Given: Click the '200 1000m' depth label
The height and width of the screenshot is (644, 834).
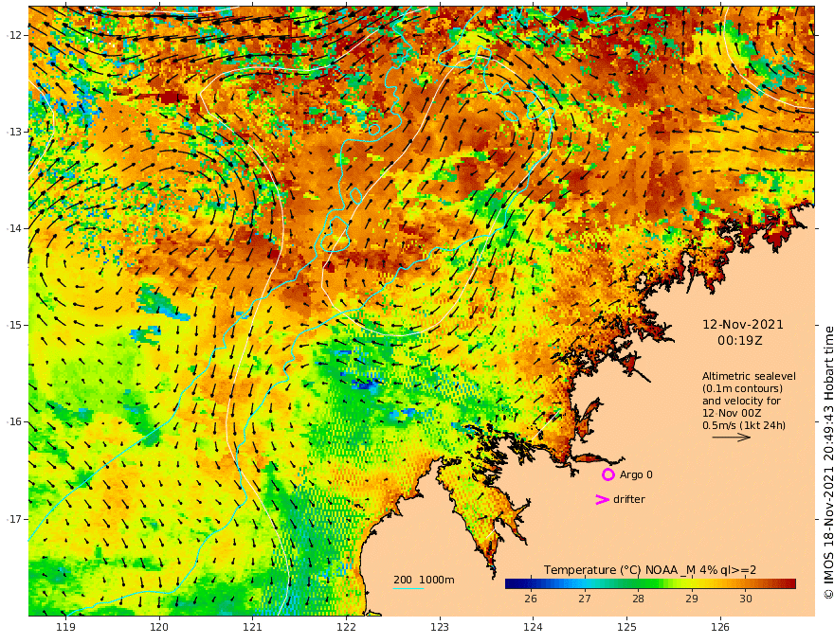Looking at the screenshot, I should (x=424, y=580).
